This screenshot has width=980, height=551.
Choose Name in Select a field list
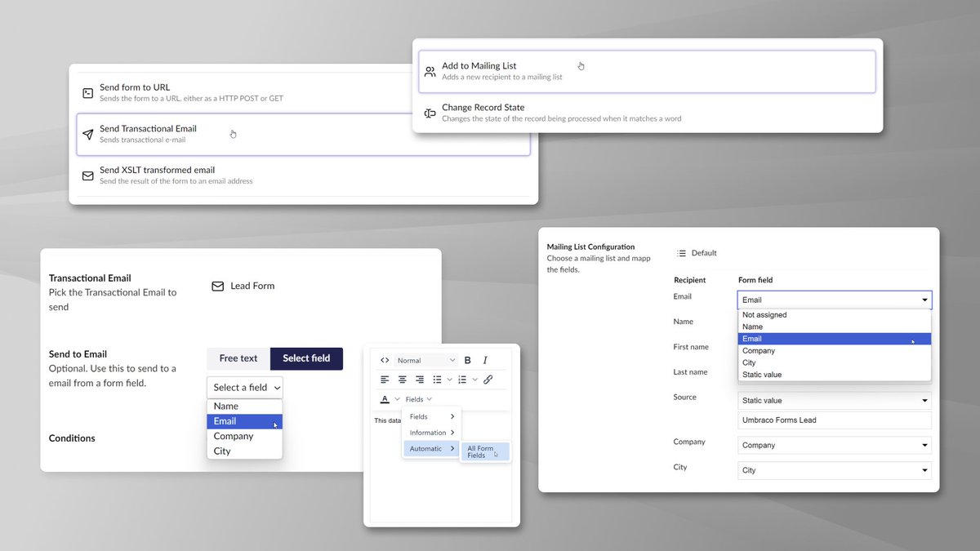[245, 407]
